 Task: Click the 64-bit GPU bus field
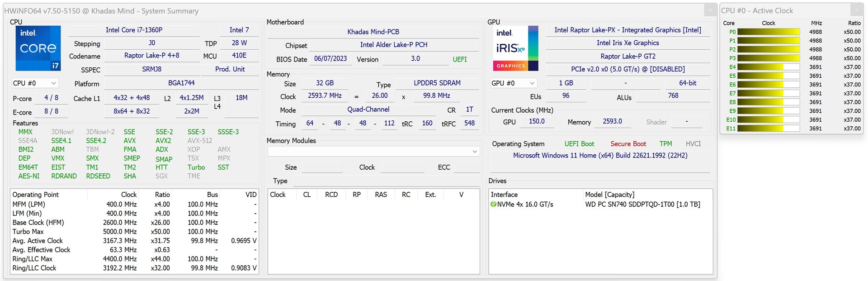click(688, 83)
